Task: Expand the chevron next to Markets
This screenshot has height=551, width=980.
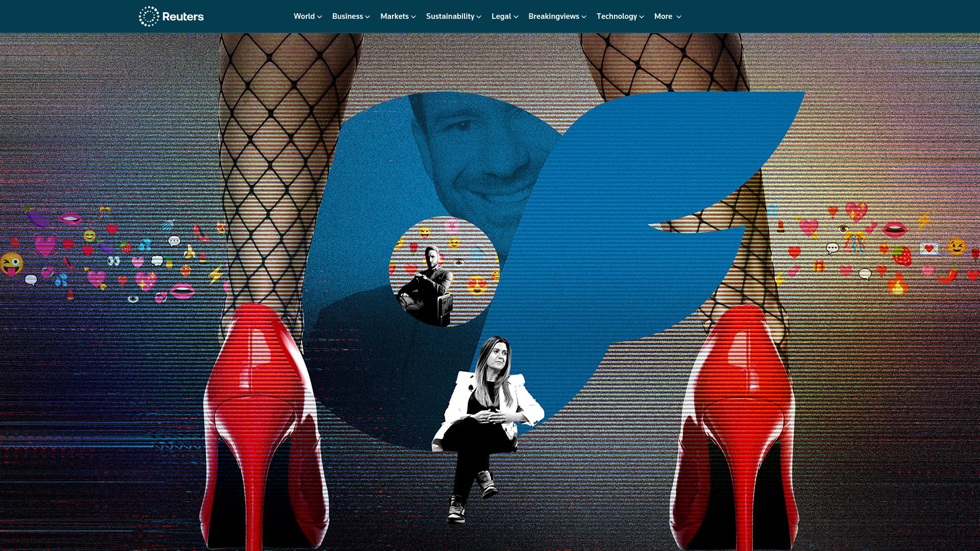Action: coord(413,17)
